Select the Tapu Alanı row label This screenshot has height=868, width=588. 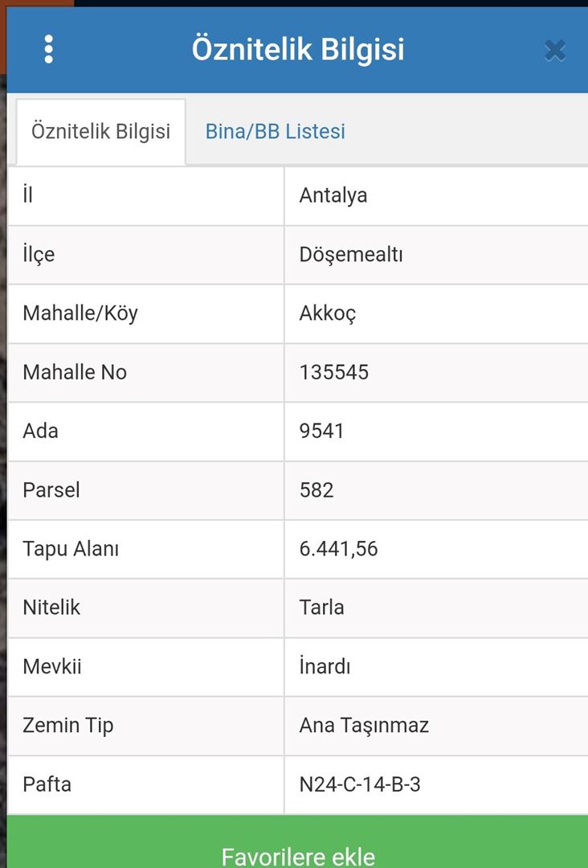[x=71, y=549]
